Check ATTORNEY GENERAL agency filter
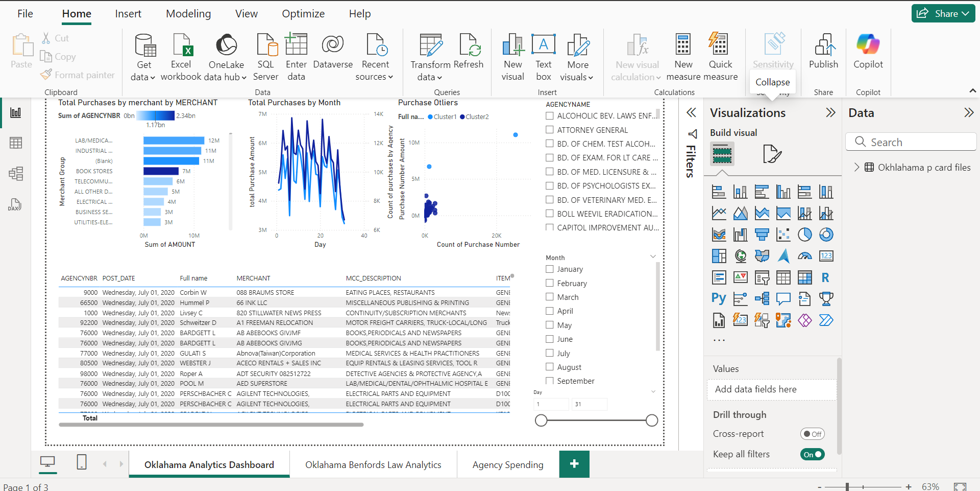980x491 pixels. (550, 130)
